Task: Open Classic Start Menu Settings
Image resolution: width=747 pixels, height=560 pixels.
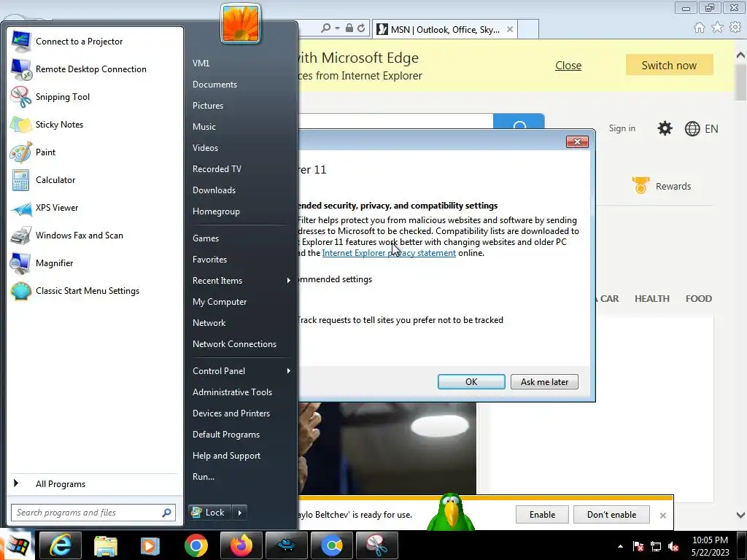Action: [75, 290]
